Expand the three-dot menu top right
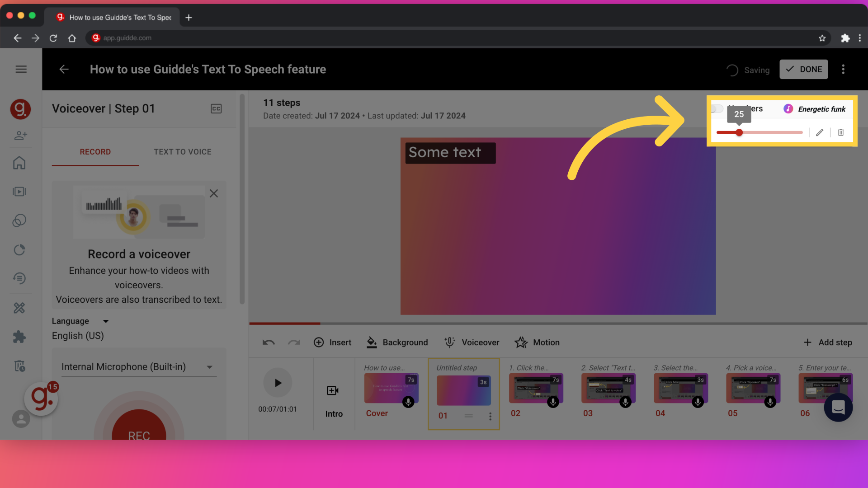868x488 pixels. coord(843,69)
